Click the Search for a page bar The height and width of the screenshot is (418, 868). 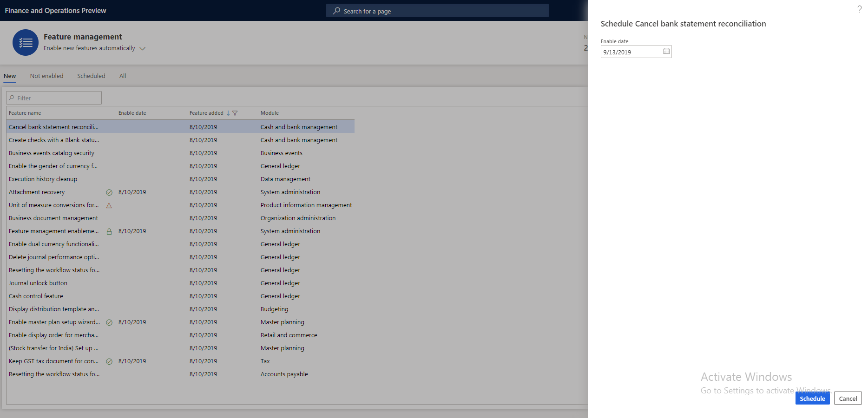click(437, 10)
